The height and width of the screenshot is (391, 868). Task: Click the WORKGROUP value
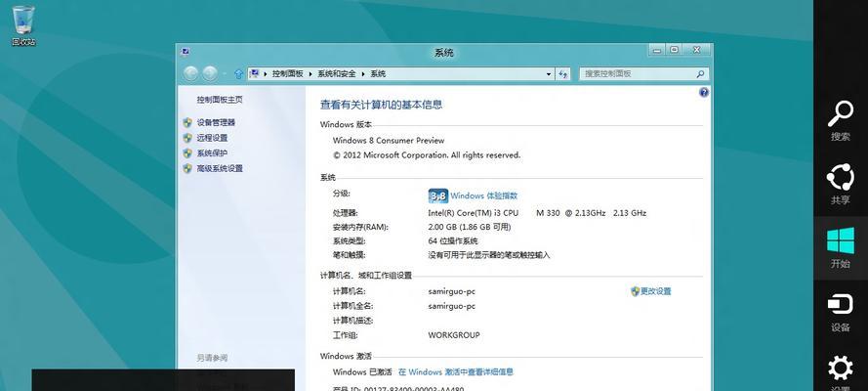click(x=454, y=335)
